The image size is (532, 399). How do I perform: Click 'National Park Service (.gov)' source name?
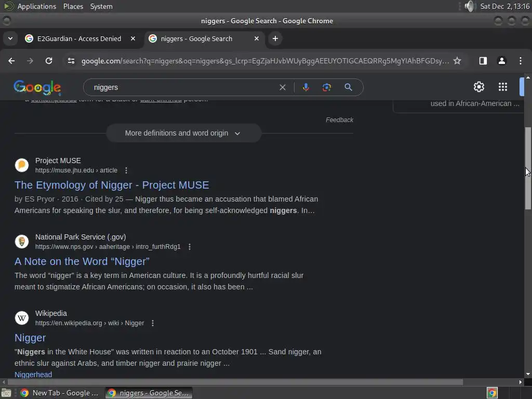81,237
